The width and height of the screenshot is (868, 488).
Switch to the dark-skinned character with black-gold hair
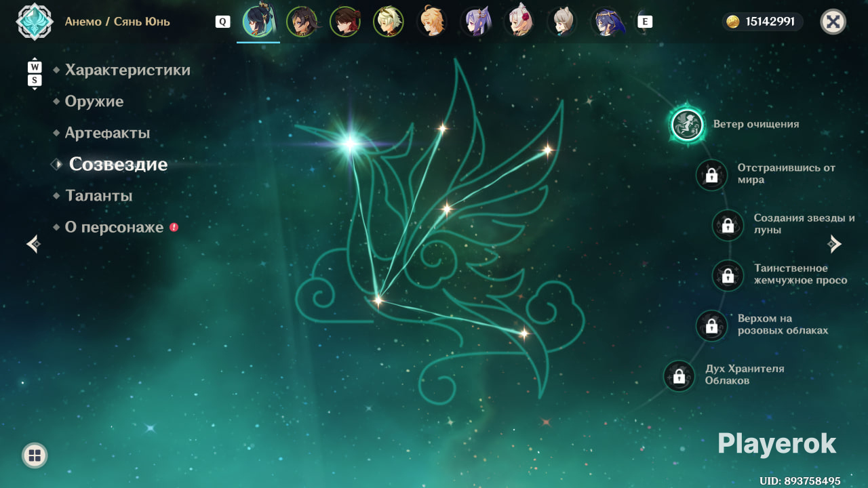click(302, 22)
